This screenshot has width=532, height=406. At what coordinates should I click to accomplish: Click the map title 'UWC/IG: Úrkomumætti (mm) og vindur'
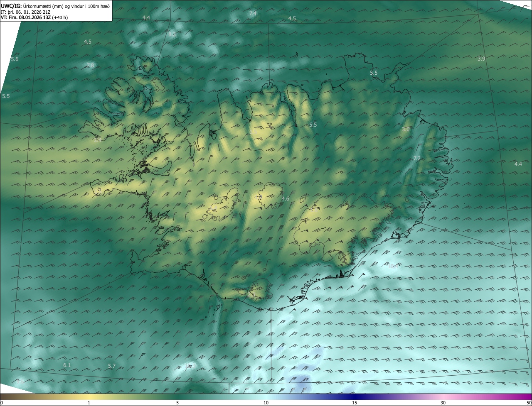click(55, 6)
